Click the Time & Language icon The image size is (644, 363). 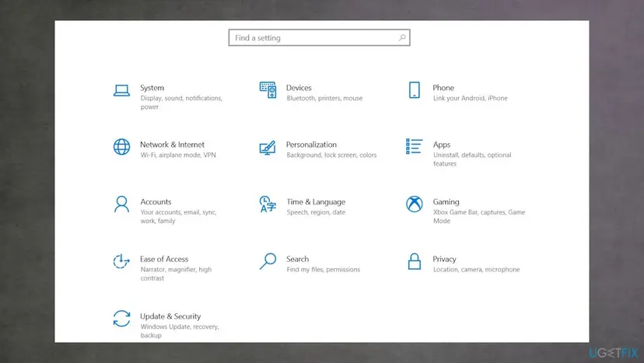point(268,204)
